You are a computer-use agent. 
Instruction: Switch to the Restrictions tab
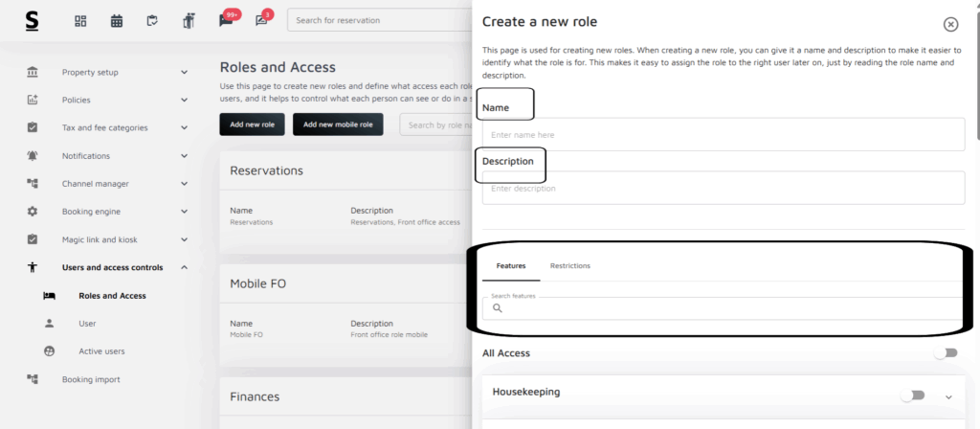coord(569,265)
